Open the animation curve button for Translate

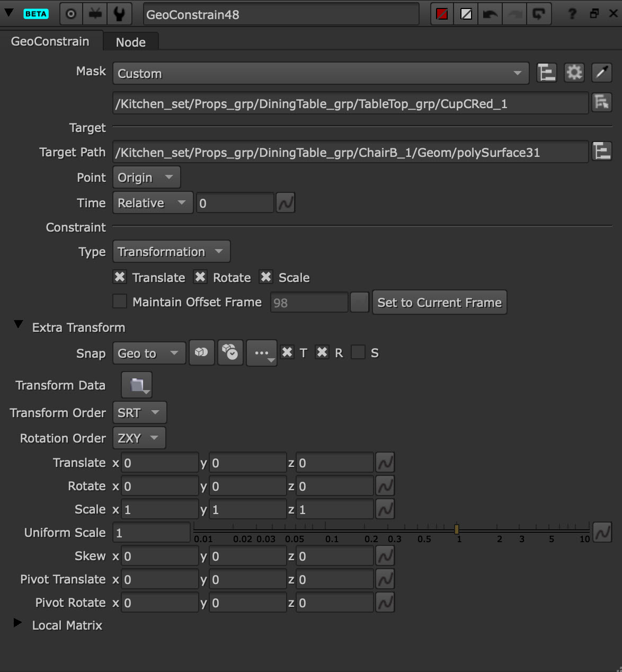pos(385,463)
